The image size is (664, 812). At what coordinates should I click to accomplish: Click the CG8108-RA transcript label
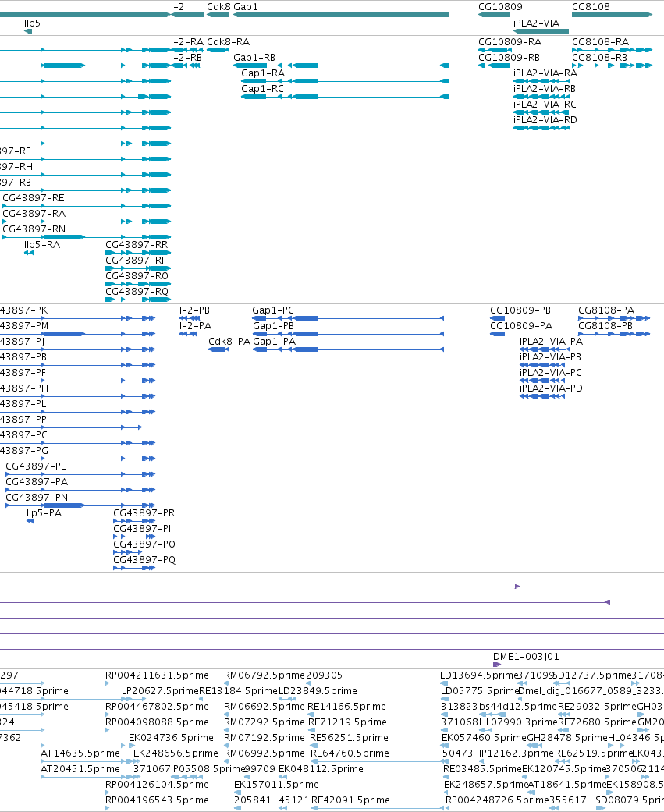pos(600,42)
